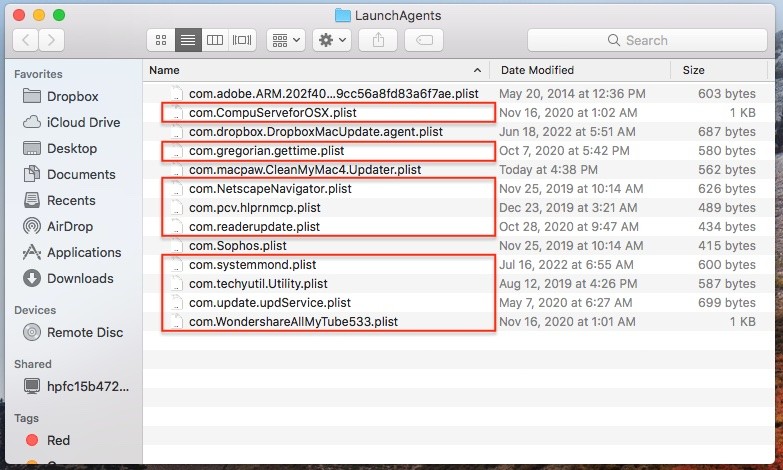783x470 pixels.
Task: Click the Favorites sidebar heading
Action: coord(38,74)
